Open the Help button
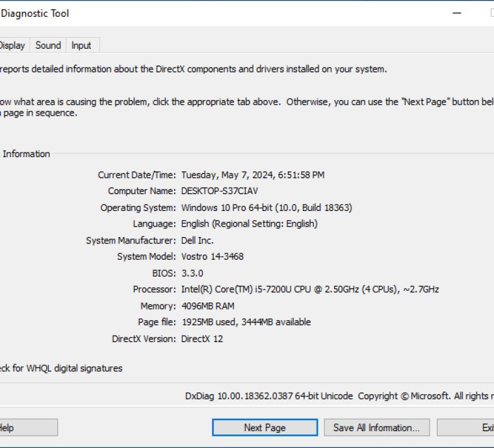The width and height of the screenshot is (494, 448). pyautogui.click(x=29, y=428)
